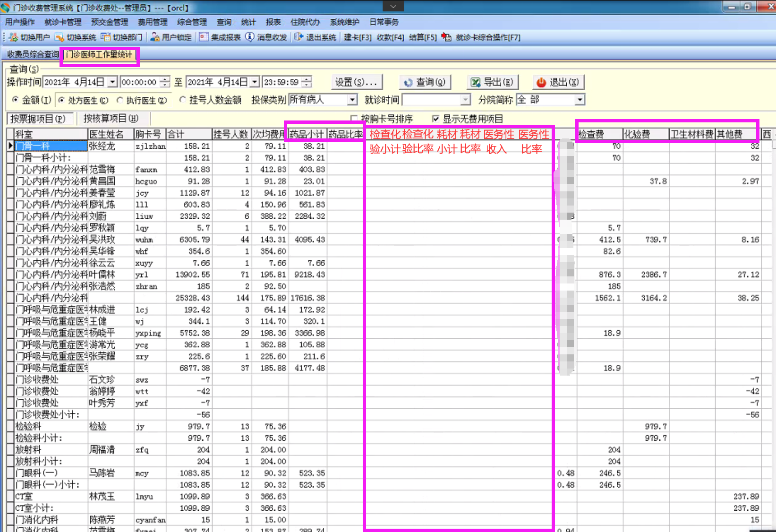Click the 科室 column header
Screen dimensions: 776x532
click(x=51, y=134)
